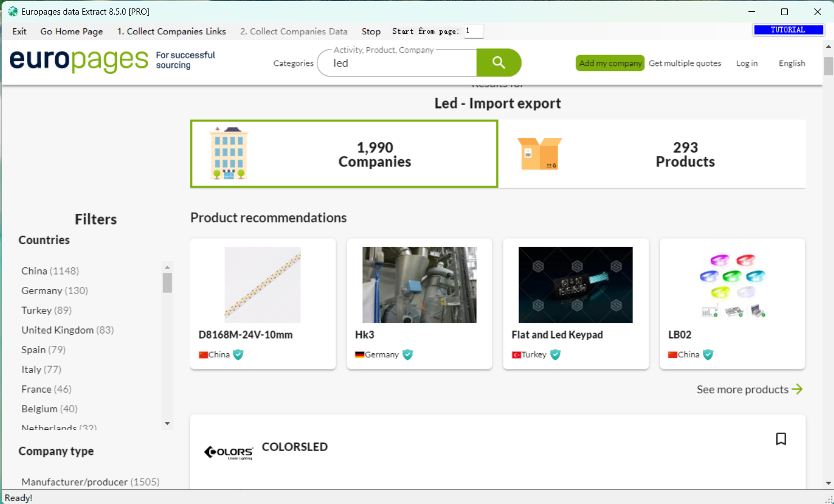
Task: Bookmark the COLORSLED company listing
Action: pos(781,439)
